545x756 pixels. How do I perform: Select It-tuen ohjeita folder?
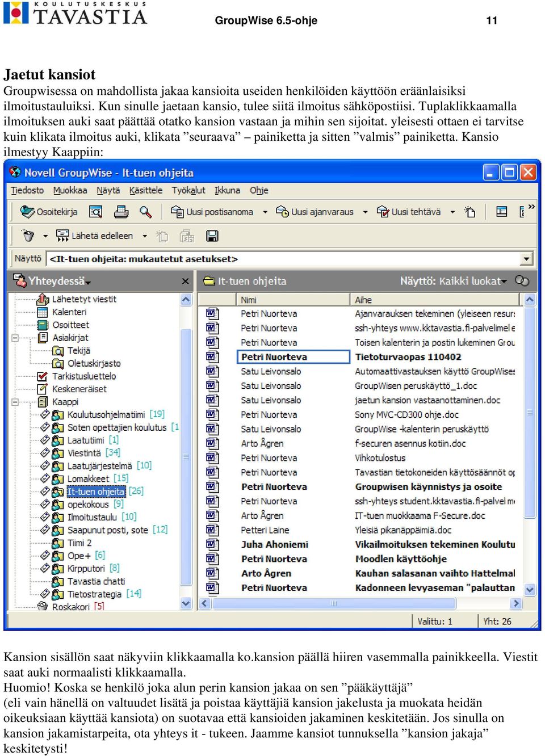[96, 492]
